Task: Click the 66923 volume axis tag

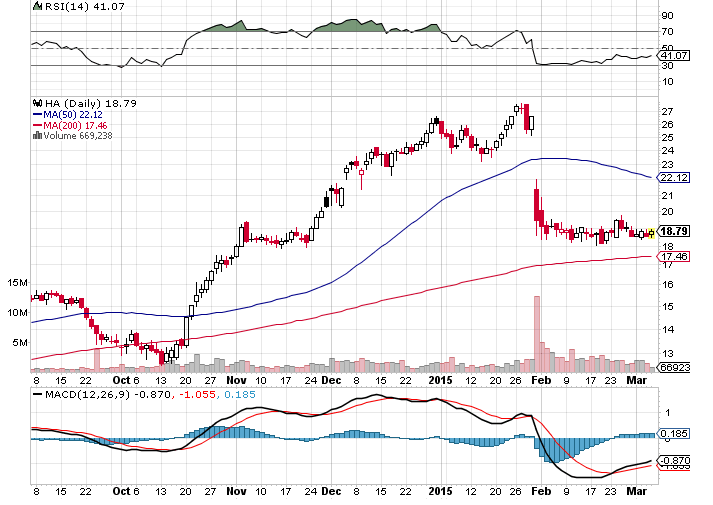Action: pos(675,367)
